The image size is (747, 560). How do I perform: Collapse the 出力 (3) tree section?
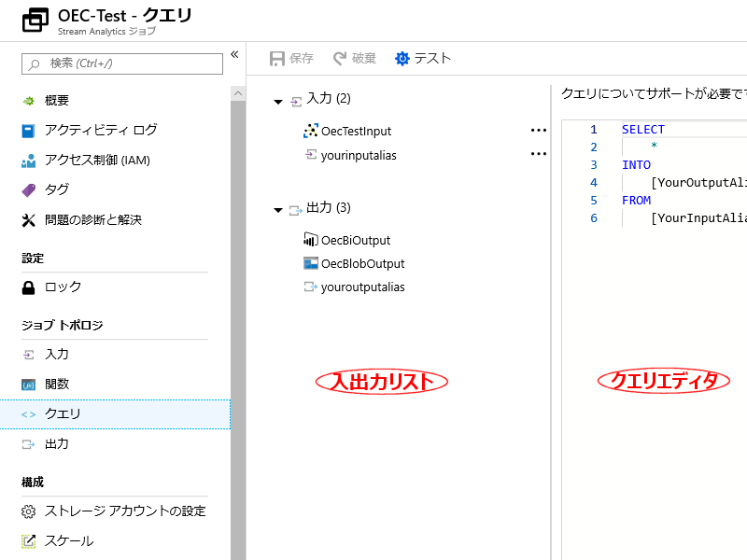(278, 210)
